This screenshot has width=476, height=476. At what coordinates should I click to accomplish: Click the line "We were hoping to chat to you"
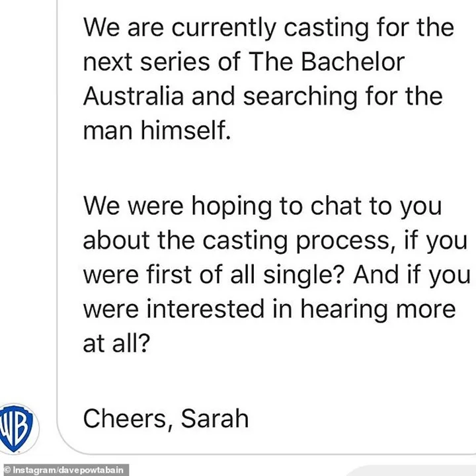click(x=262, y=206)
